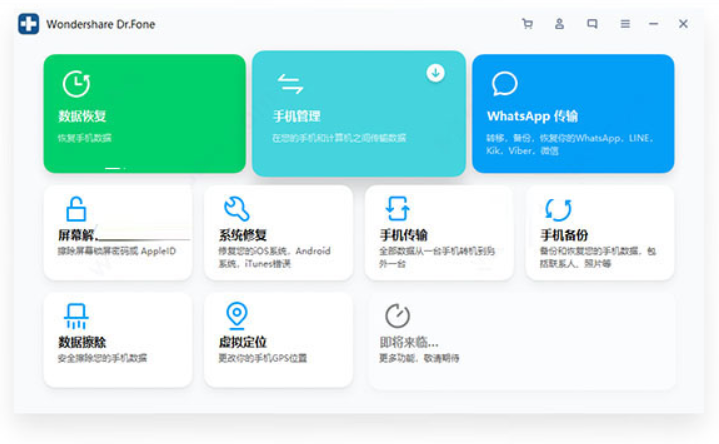
Task: Minimize the Dr.Fone window
Action: tap(653, 24)
